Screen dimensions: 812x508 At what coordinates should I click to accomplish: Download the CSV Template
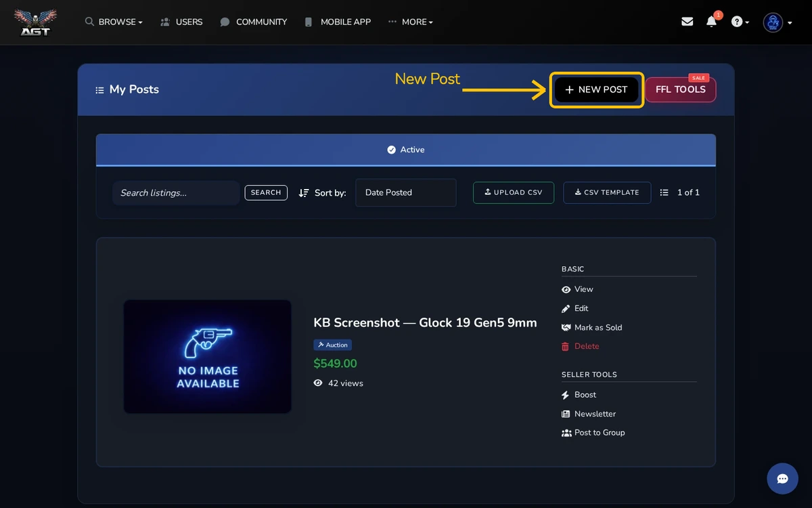(607, 192)
